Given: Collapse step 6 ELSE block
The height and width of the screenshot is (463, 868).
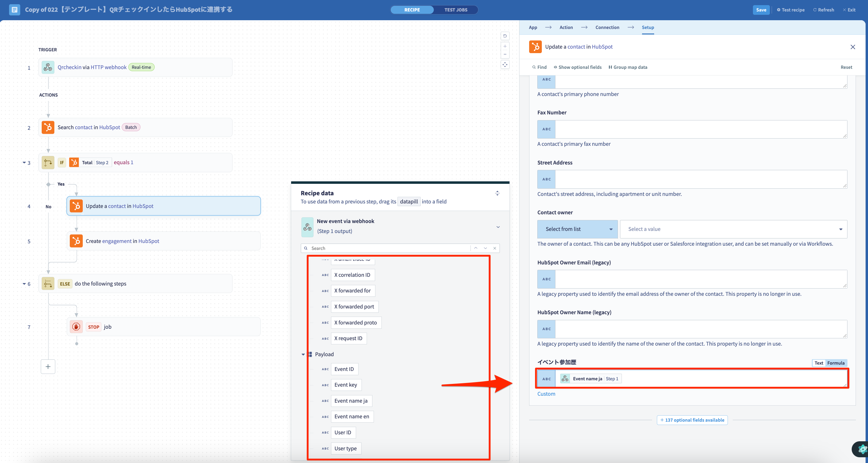Looking at the screenshot, I should [x=24, y=284].
